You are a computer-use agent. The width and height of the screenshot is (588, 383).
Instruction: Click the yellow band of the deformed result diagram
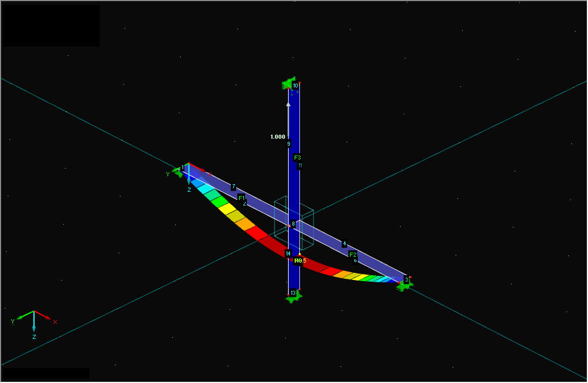point(228,208)
